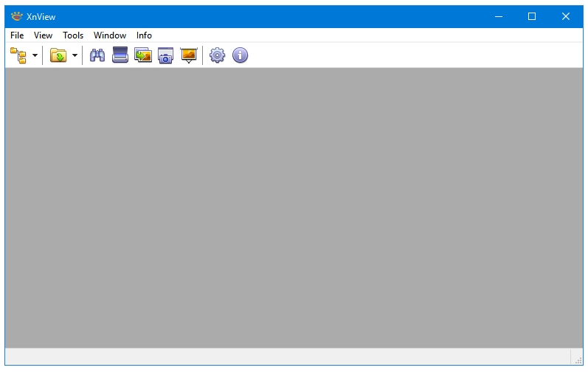Open the Window menu
The width and height of the screenshot is (588, 373).
click(110, 35)
